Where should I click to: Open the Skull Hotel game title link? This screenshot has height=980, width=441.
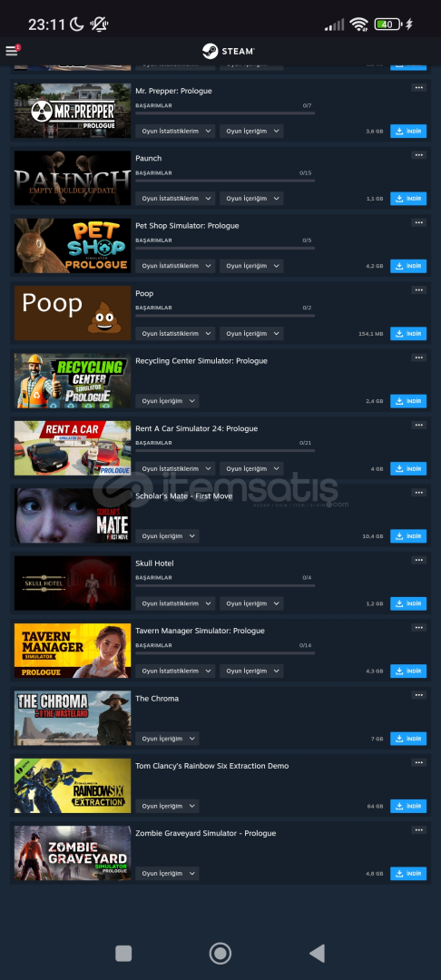point(155,563)
